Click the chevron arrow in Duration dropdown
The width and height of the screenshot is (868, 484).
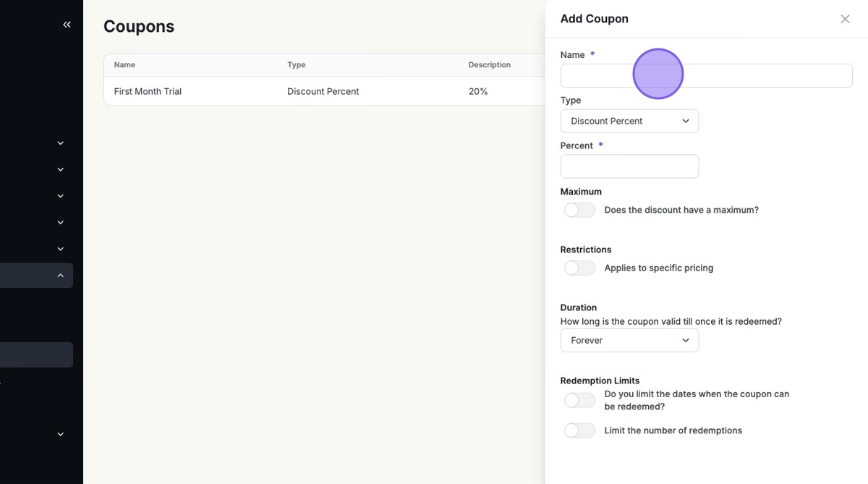tap(686, 340)
